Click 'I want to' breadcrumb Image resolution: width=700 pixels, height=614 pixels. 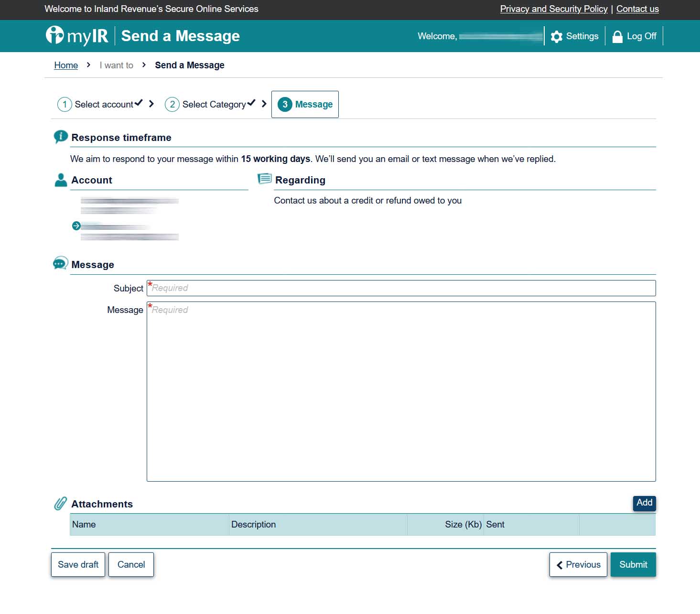117,65
